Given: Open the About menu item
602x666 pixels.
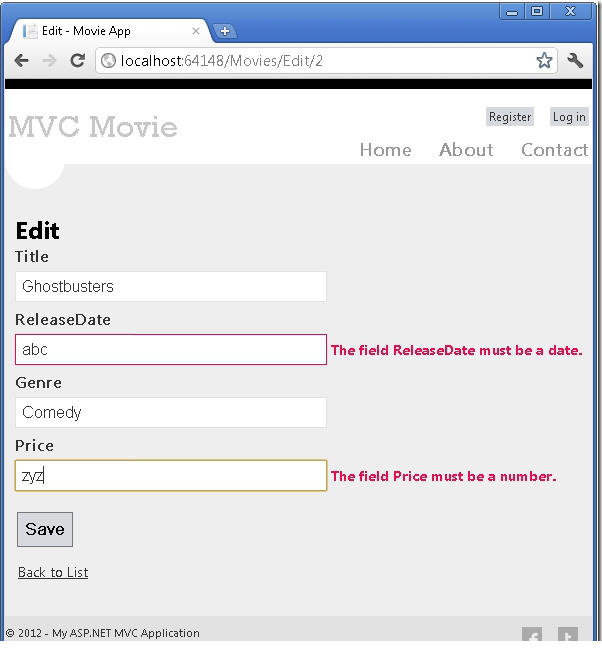Looking at the screenshot, I should point(466,150).
